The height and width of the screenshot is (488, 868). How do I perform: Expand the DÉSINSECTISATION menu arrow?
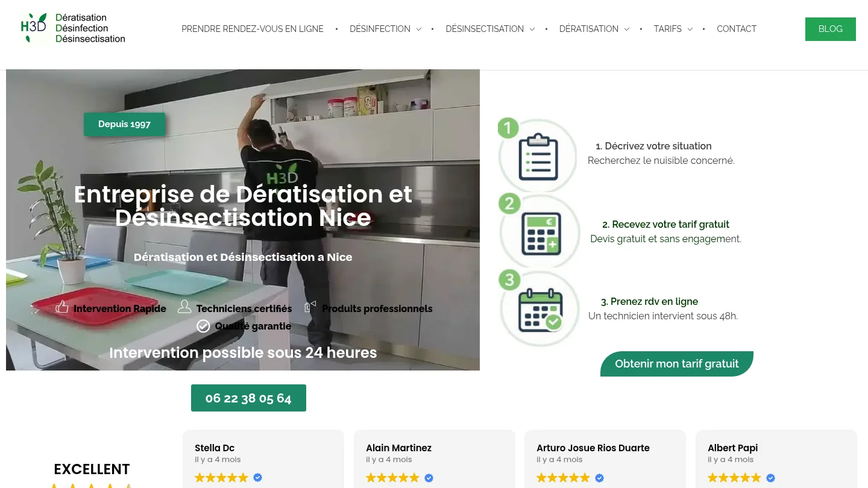tap(532, 29)
